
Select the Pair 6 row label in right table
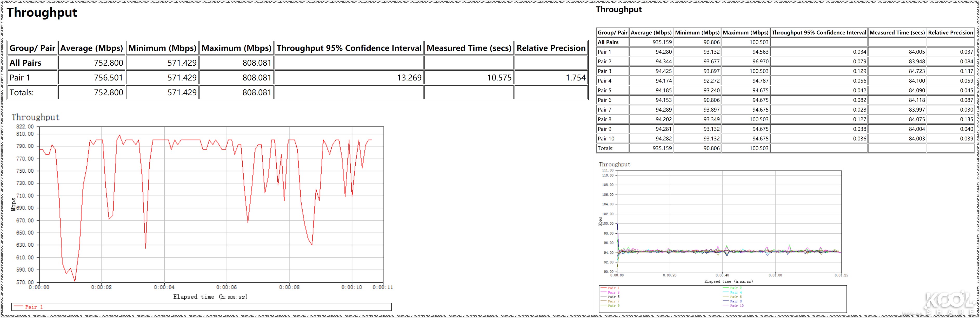coord(604,100)
